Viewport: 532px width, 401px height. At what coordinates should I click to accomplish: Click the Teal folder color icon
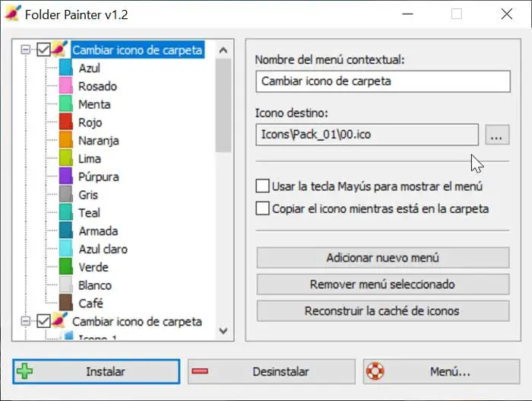66,213
